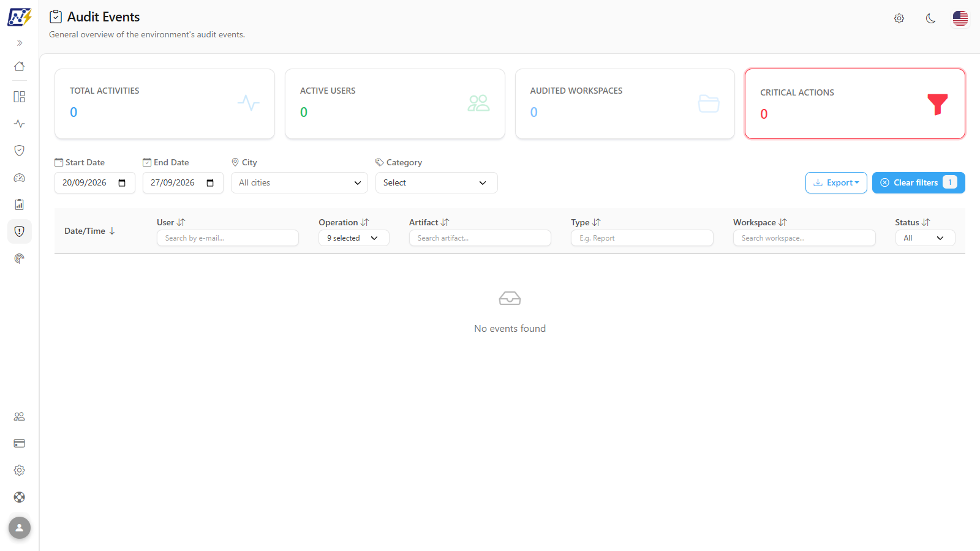980x551 pixels.
Task: Open the 9 selected operation dropdown
Action: (354, 238)
